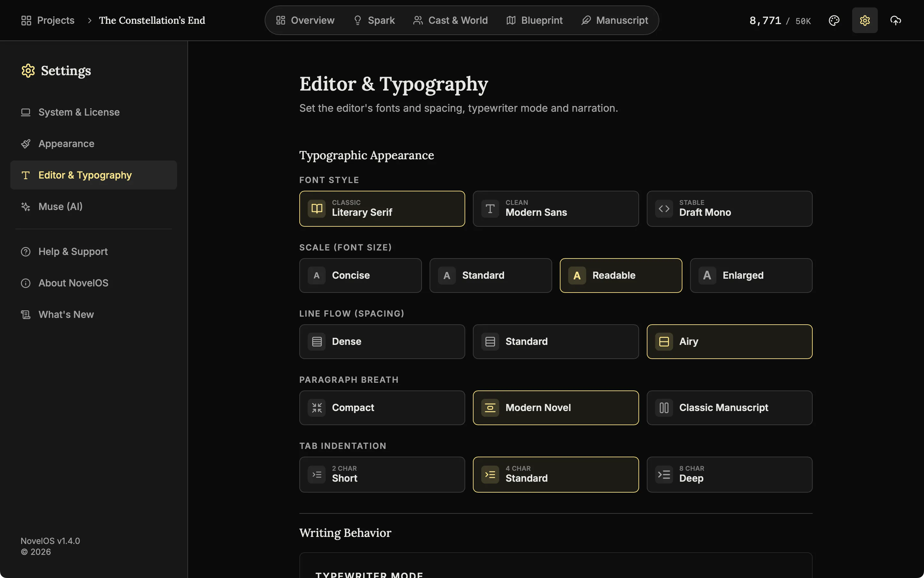Click the laptop icon beside System & License
The width and height of the screenshot is (924, 578).
tap(26, 112)
